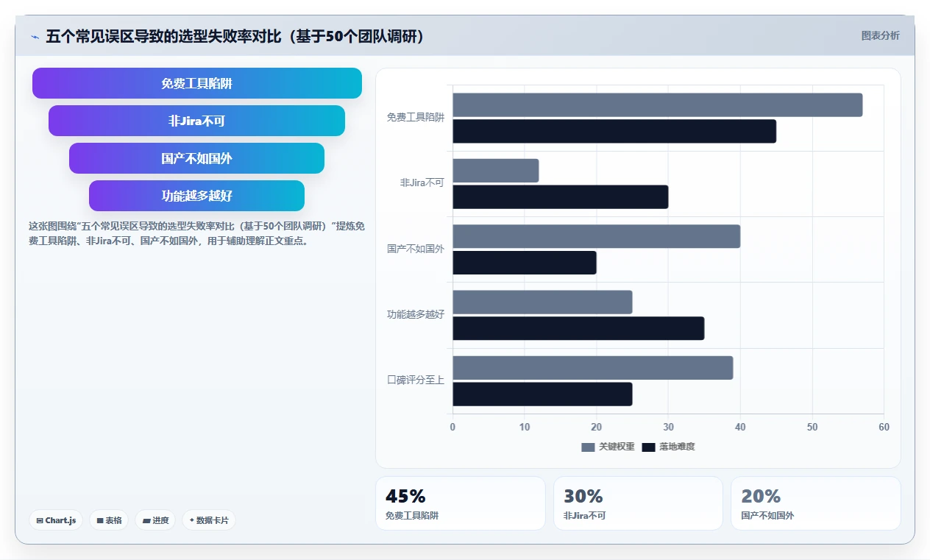Click the 数据卡片 tag chip
The image size is (930, 560).
tap(209, 520)
